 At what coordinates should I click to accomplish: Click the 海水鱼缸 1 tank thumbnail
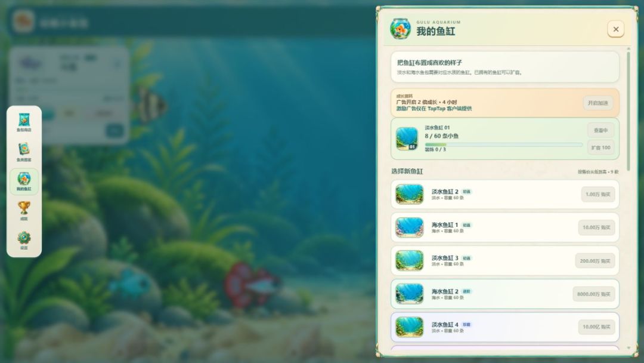point(410,227)
